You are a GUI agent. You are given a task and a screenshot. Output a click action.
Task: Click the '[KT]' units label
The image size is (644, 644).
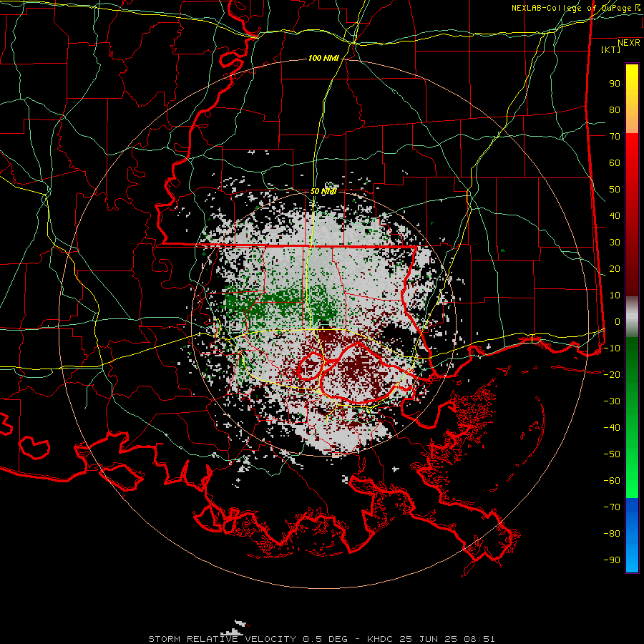(610, 49)
